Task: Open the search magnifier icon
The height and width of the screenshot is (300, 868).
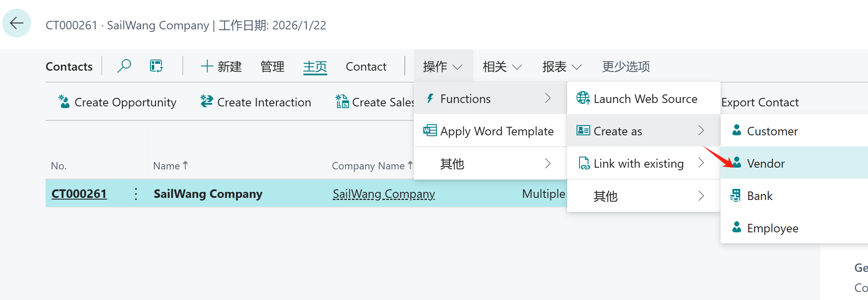Action: (x=124, y=66)
